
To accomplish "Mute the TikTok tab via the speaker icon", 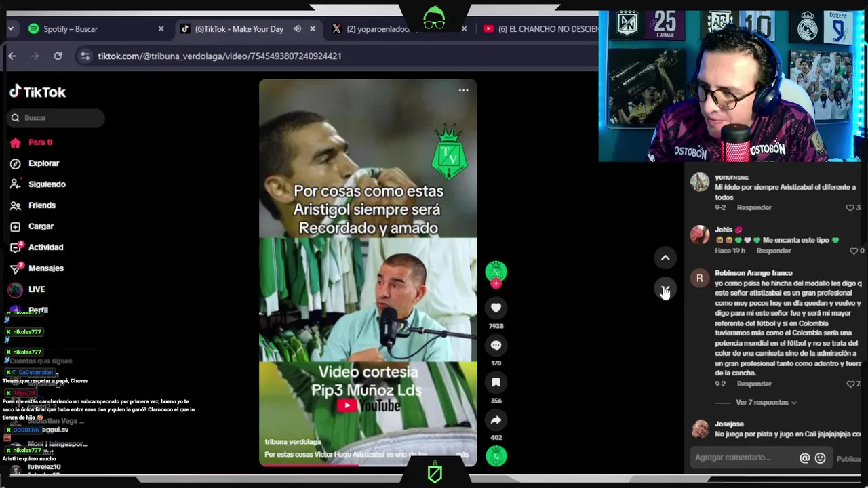I will 297,29.
